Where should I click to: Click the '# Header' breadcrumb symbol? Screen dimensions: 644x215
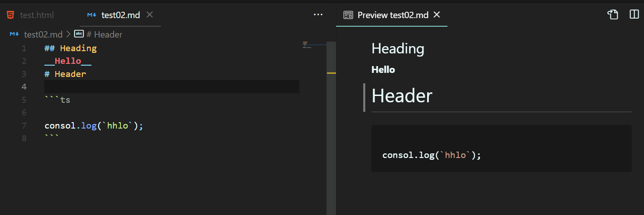(x=104, y=34)
